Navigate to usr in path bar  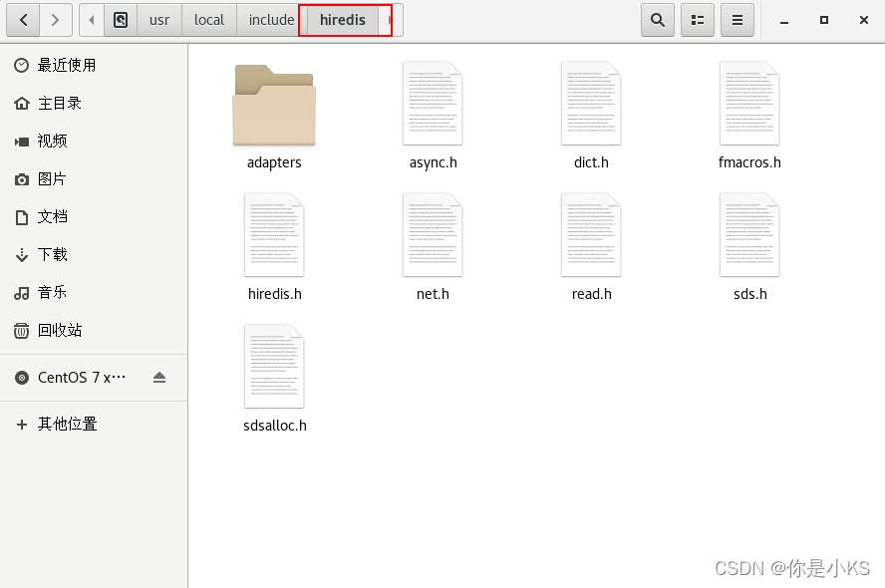[x=159, y=20]
